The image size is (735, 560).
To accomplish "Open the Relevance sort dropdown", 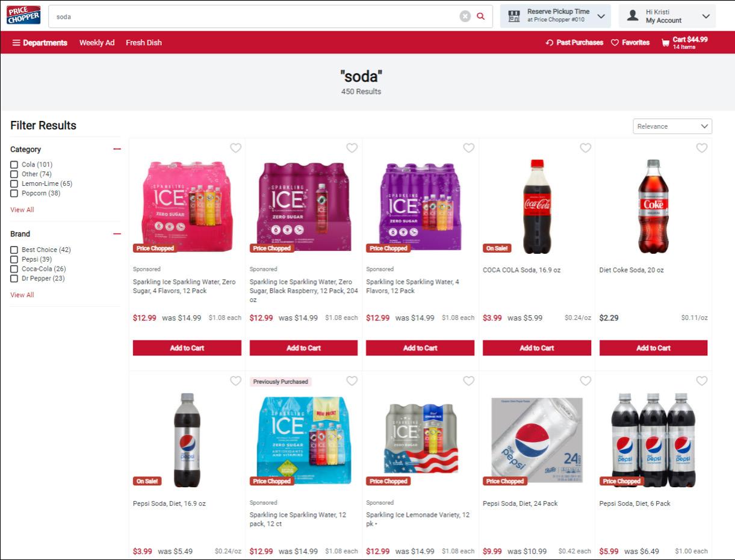I will [x=672, y=126].
